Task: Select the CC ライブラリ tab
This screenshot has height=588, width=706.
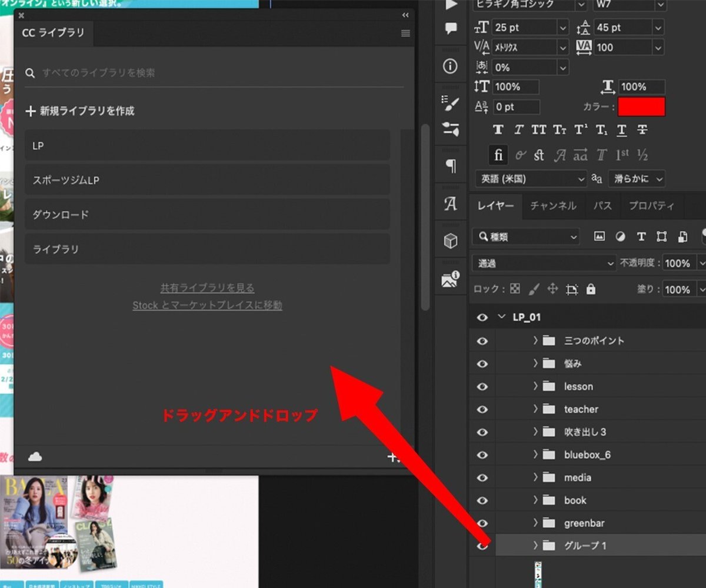Action: pos(54,33)
